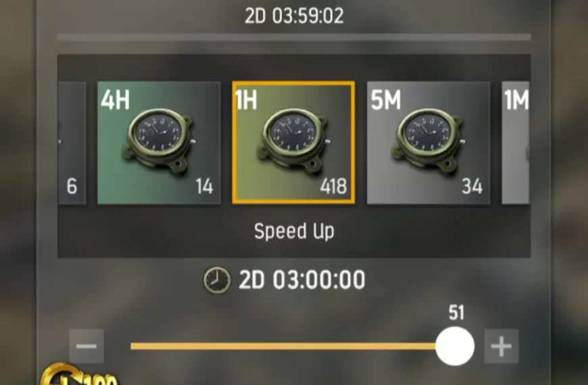This screenshot has height=385, width=588.
Task: Choose the partially visible 1M speed up card
Action: [516, 143]
